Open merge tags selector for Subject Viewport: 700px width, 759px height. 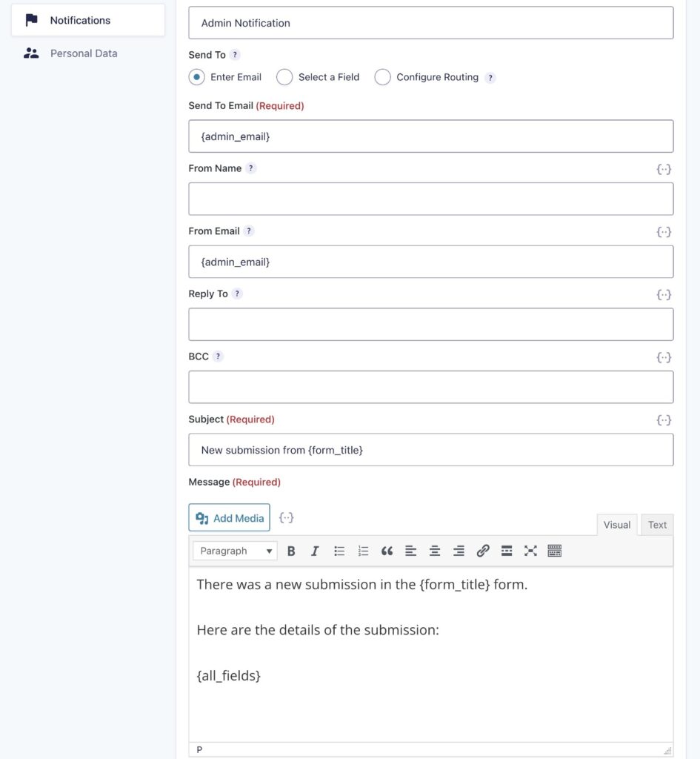click(664, 420)
